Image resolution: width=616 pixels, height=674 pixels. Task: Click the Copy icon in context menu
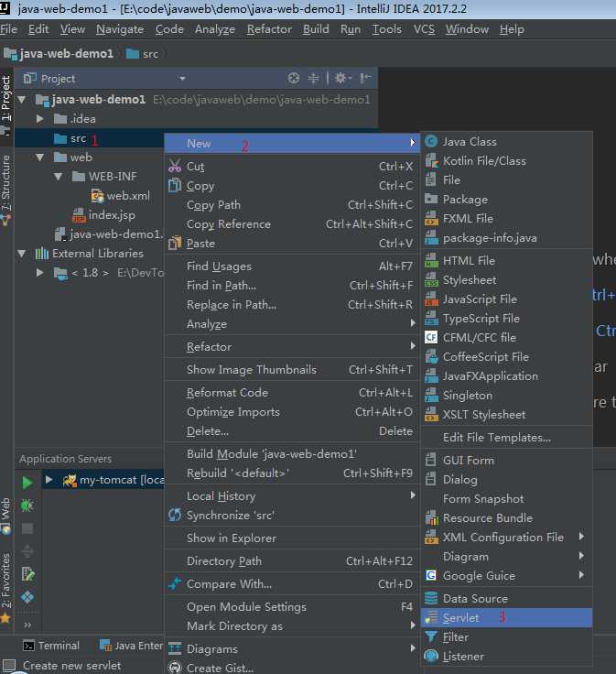[175, 185]
